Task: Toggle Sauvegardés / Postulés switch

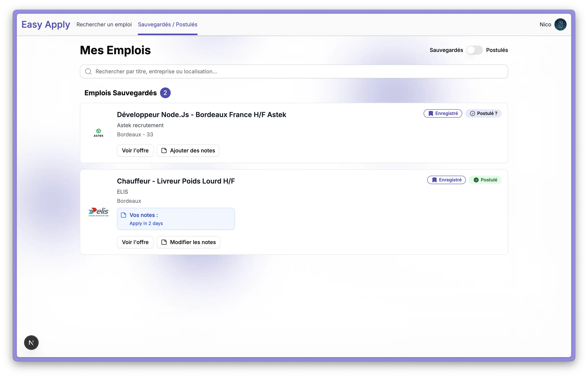Action: (x=474, y=50)
